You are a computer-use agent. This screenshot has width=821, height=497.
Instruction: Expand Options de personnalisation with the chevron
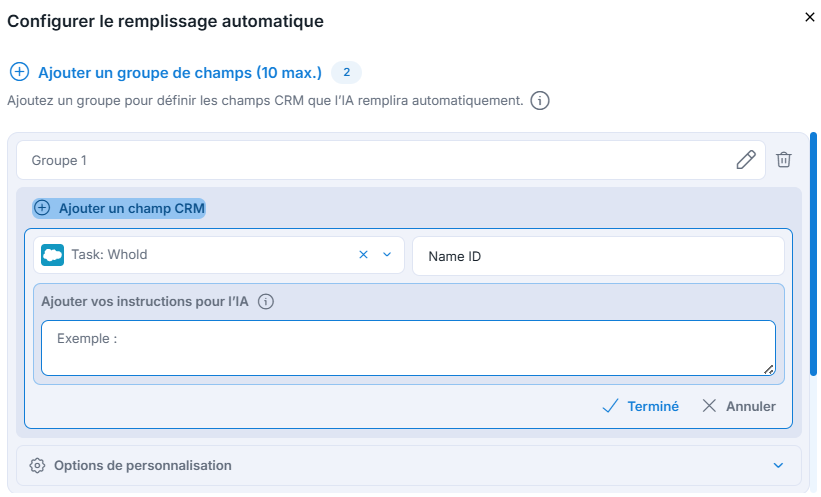tap(778, 466)
